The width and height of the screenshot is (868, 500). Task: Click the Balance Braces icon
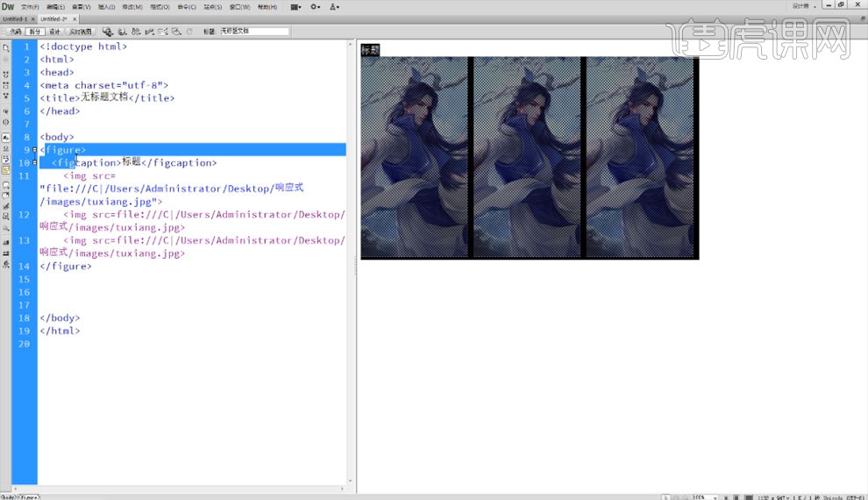[x=6, y=122]
